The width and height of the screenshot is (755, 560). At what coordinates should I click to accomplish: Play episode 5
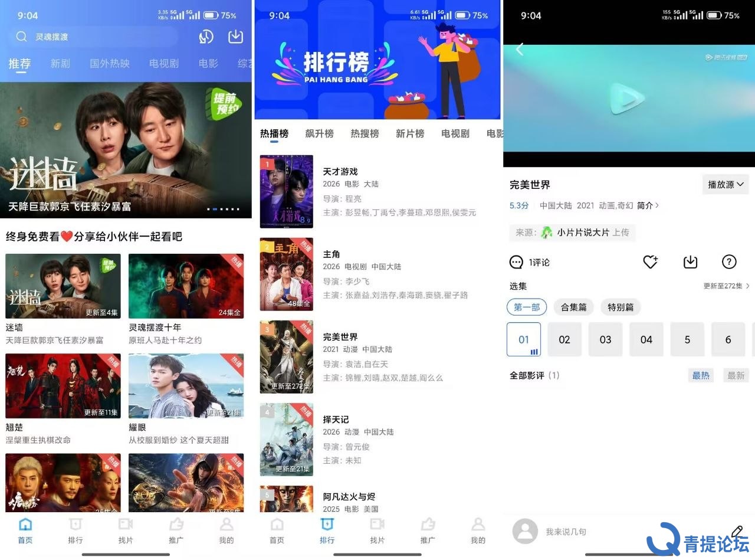pyautogui.click(x=687, y=339)
